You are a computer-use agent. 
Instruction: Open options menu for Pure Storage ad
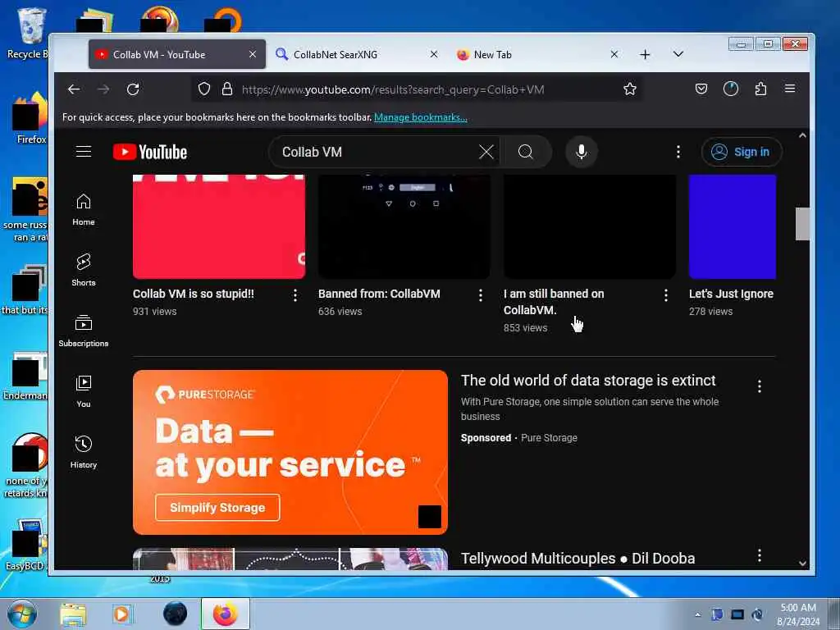(760, 386)
